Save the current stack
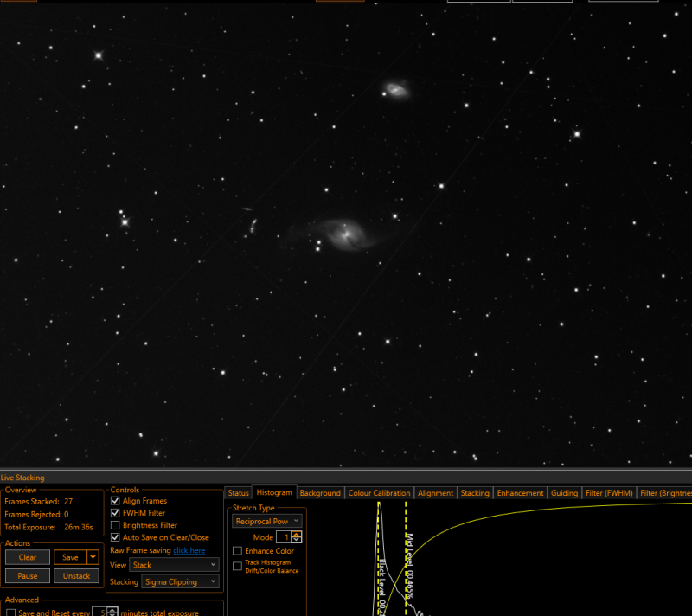This screenshot has height=616, width=692. coord(71,557)
